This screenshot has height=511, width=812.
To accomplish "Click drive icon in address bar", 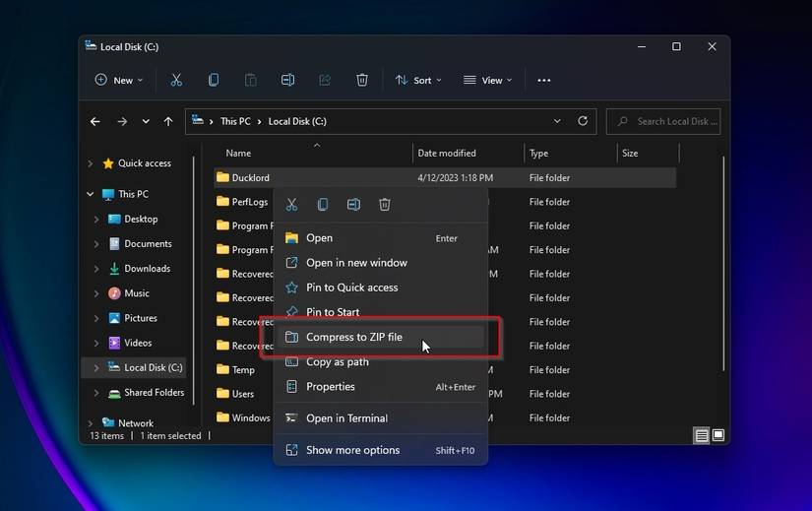I will pos(197,120).
